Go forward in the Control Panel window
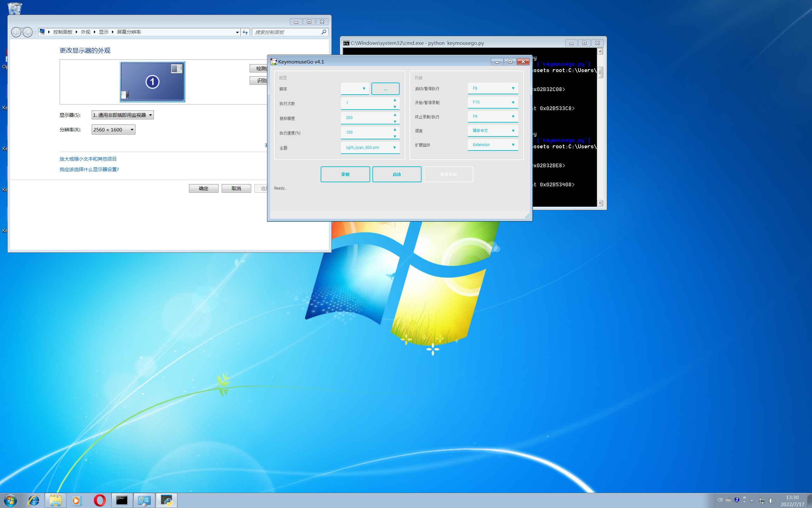812x508 pixels. point(28,32)
